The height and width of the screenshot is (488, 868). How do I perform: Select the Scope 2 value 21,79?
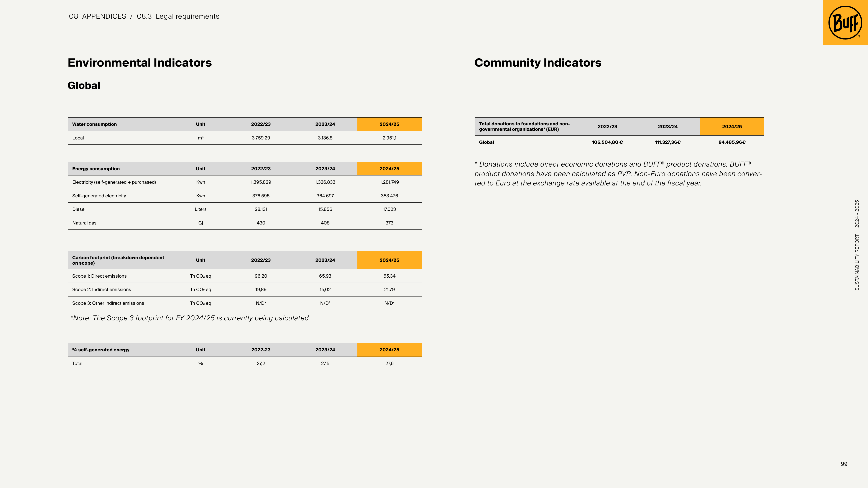389,290
